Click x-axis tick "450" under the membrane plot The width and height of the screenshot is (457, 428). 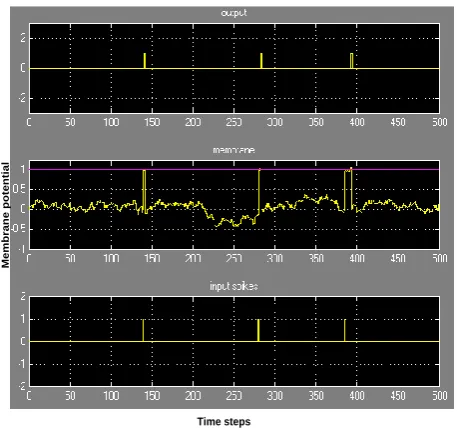coord(398,258)
